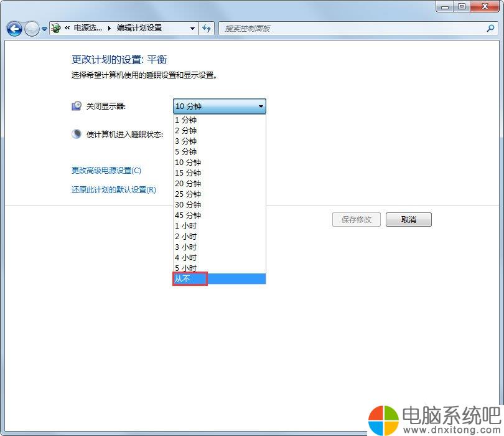The height and width of the screenshot is (436, 504).
Task: Click the Refresh button beside address bar
Action: [x=207, y=29]
